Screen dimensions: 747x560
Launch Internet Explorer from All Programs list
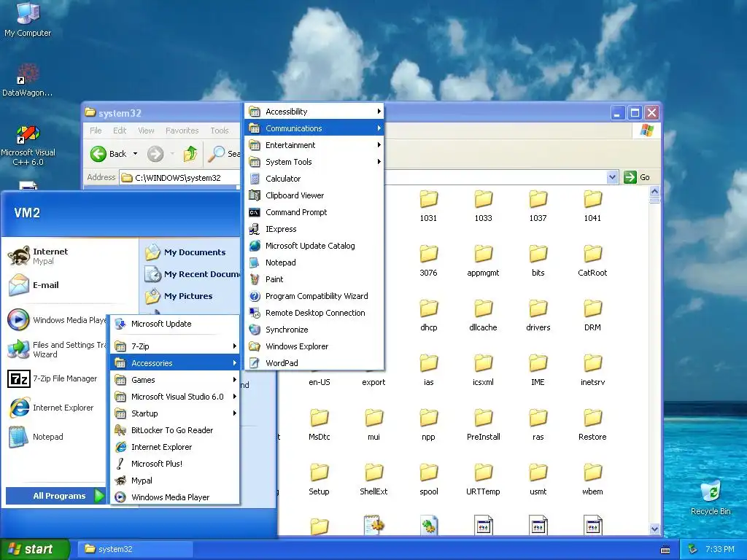pyautogui.click(x=175, y=447)
